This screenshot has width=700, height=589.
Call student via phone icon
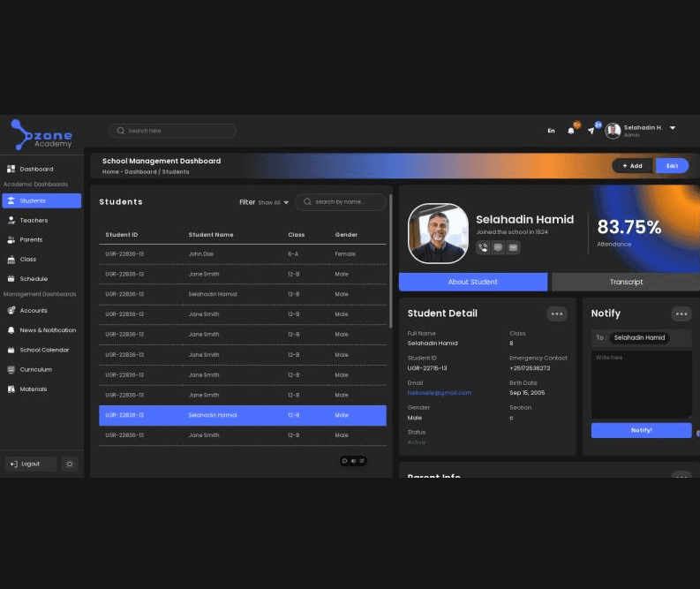[483, 247]
